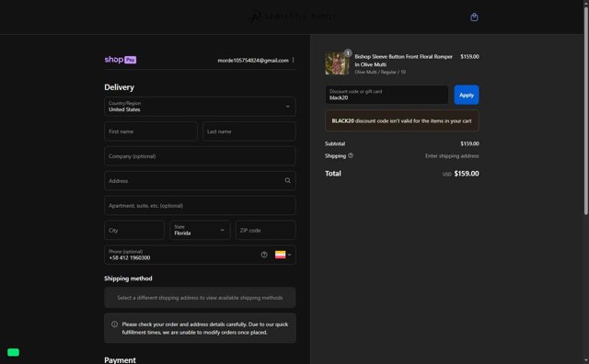Expand the State dropdown showing Florida
Screen dimensions: 589x364
pos(200,230)
